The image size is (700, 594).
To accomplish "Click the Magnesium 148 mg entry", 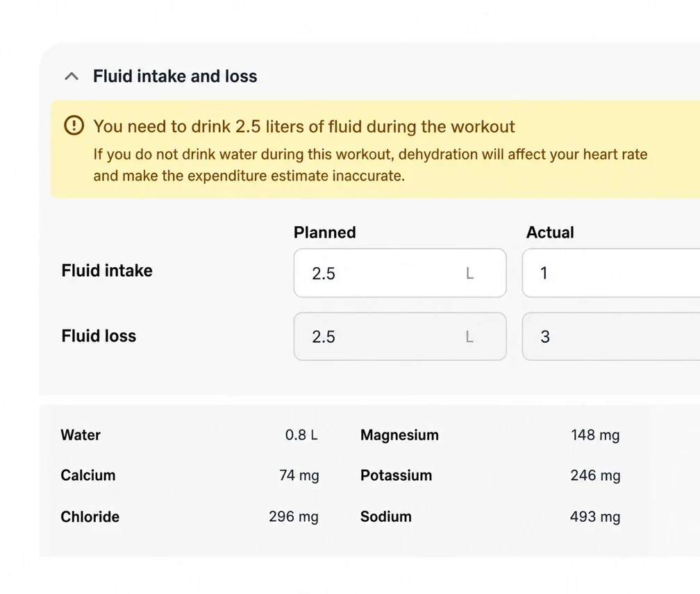I will pyautogui.click(x=490, y=435).
